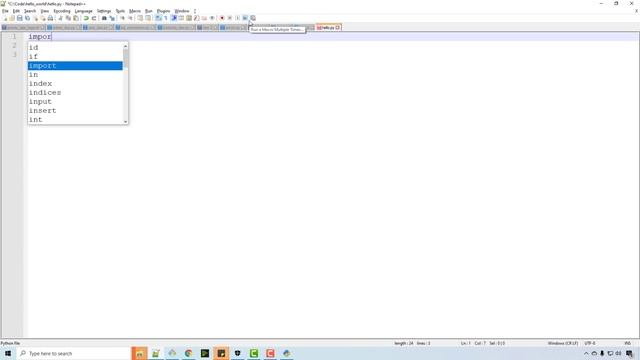Toggle Show All Characters toolbar icon

[x=165, y=18]
